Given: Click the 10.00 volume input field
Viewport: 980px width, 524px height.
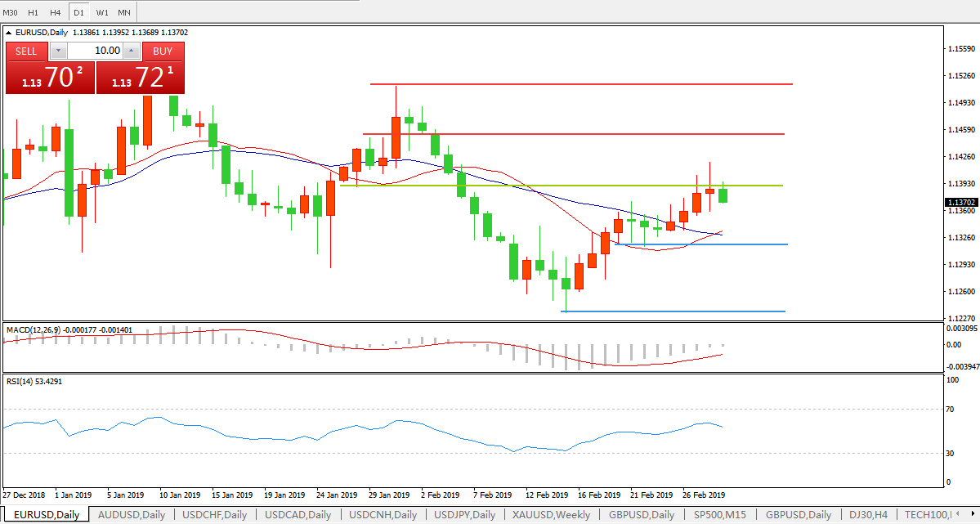Looking at the screenshot, I should click(x=94, y=51).
